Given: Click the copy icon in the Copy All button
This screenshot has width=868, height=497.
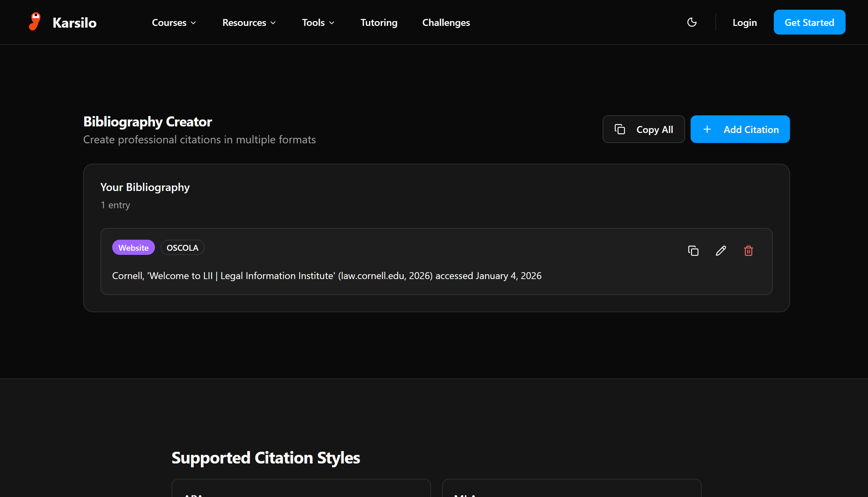Looking at the screenshot, I should [620, 130].
